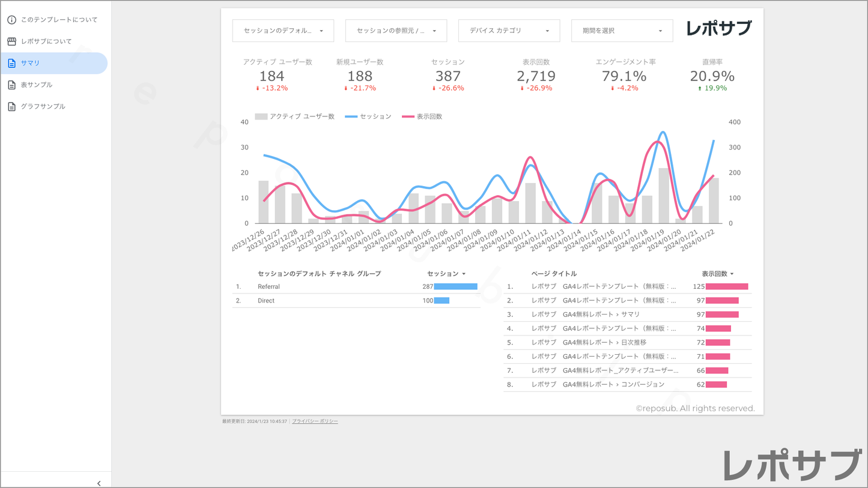868x488 pixels.
Task: Click the 表示回数 column header to sort
Action: (x=714, y=274)
